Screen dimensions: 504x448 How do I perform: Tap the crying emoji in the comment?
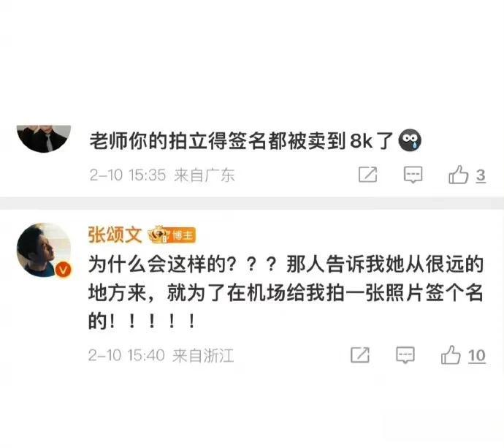point(410,140)
